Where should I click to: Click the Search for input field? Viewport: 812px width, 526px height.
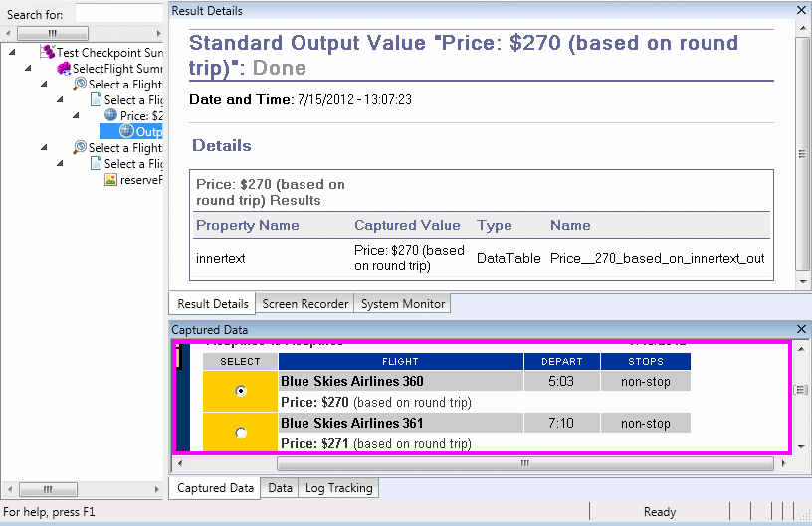(x=117, y=12)
